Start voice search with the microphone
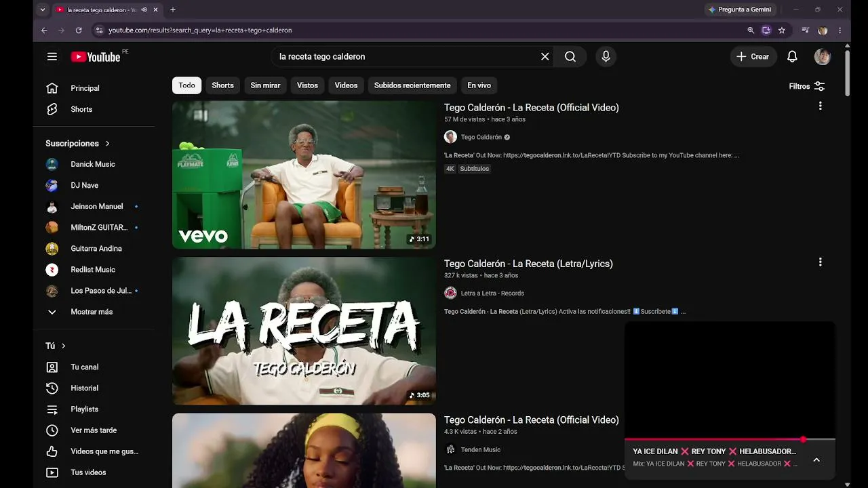868x488 pixels. [606, 57]
